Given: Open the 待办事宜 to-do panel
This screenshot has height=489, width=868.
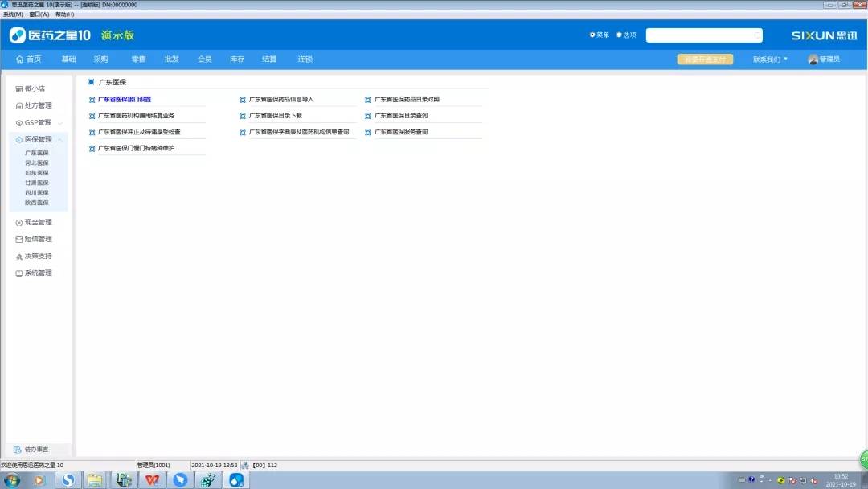Looking at the screenshot, I should pos(31,450).
